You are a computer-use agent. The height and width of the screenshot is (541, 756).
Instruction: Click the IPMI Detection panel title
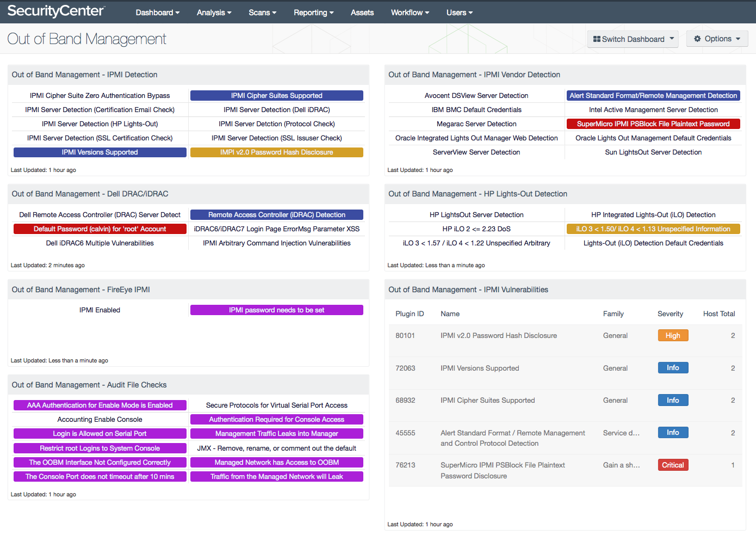(84, 75)
